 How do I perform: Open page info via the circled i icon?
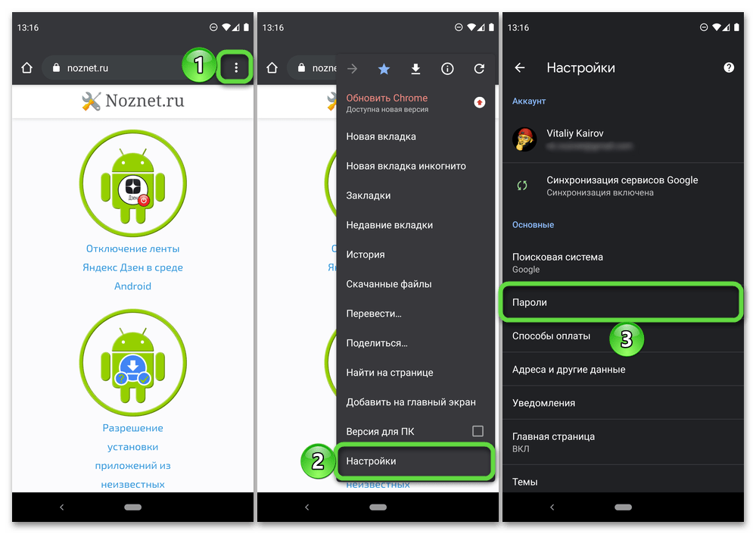pos(447,69)
